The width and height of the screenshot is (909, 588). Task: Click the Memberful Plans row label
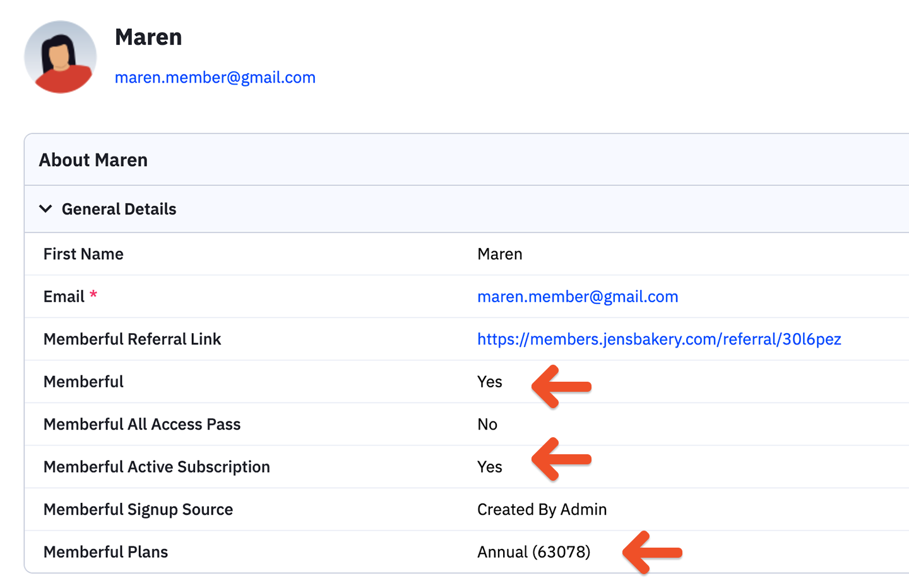click(x=105, y=551)
